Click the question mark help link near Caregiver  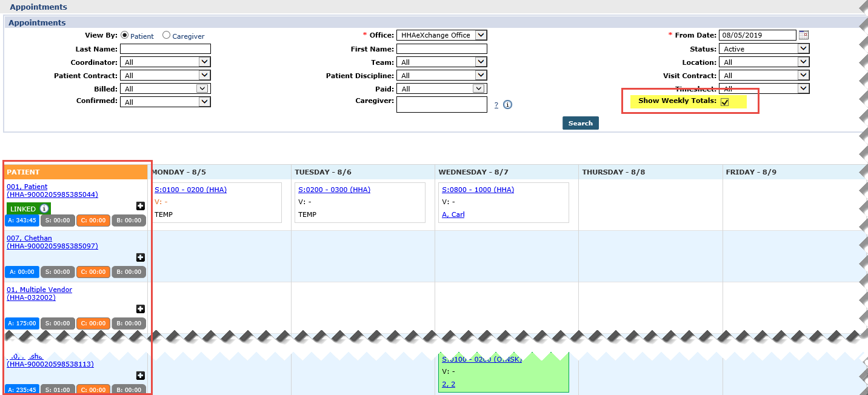[496, 105]
